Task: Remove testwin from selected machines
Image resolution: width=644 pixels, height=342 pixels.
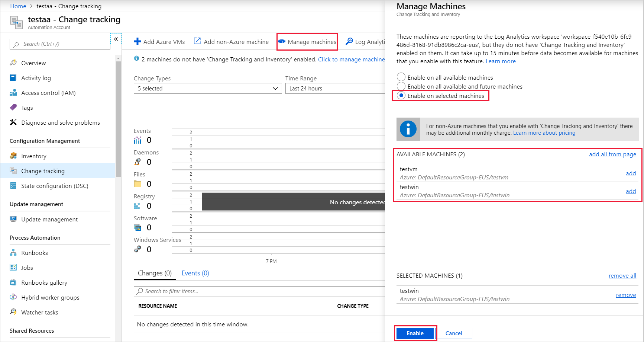Action: pos(626,295)
